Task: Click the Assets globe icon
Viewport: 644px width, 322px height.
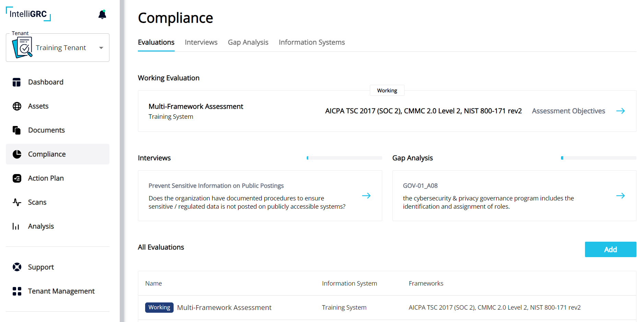Action: (17, 106)
